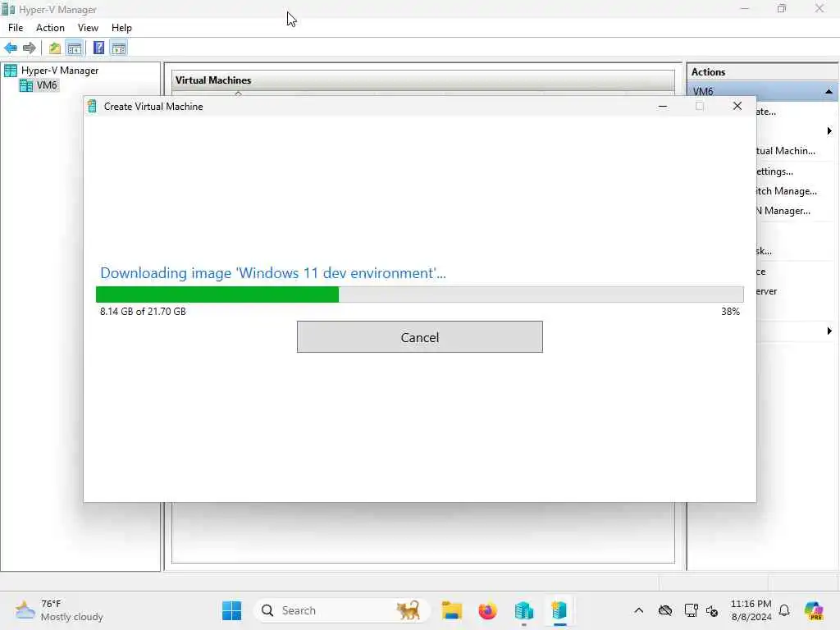Switch to Create Virtual Machine taskbar icon
The height and width of the screenshot is (630, 840).
pyautogui.click(x=559, y=610)
